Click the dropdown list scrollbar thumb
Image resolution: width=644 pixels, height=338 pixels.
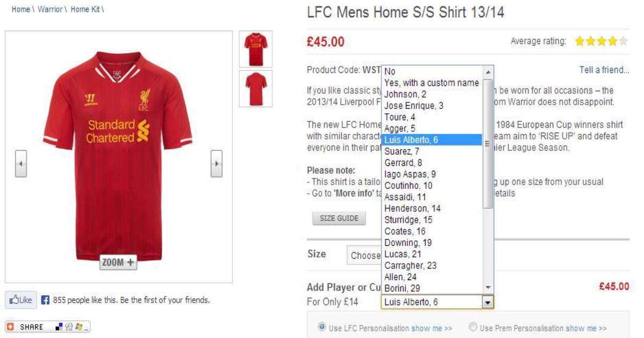tap(488, 143)
